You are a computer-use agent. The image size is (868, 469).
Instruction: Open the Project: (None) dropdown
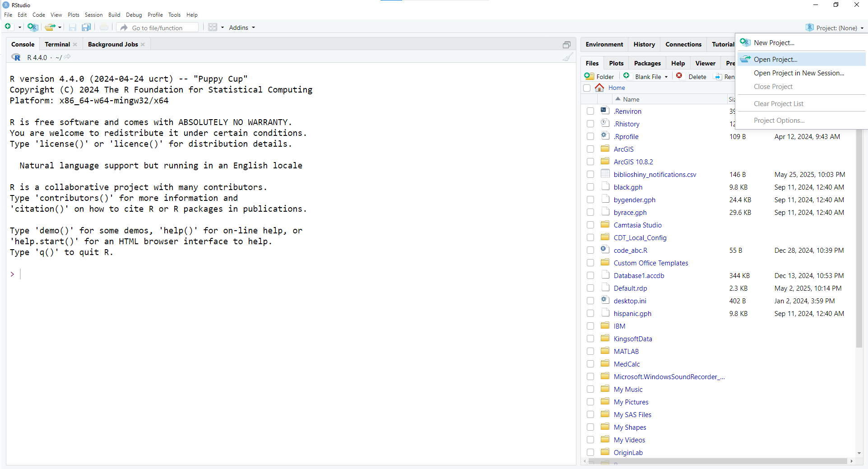pos(835,28)
